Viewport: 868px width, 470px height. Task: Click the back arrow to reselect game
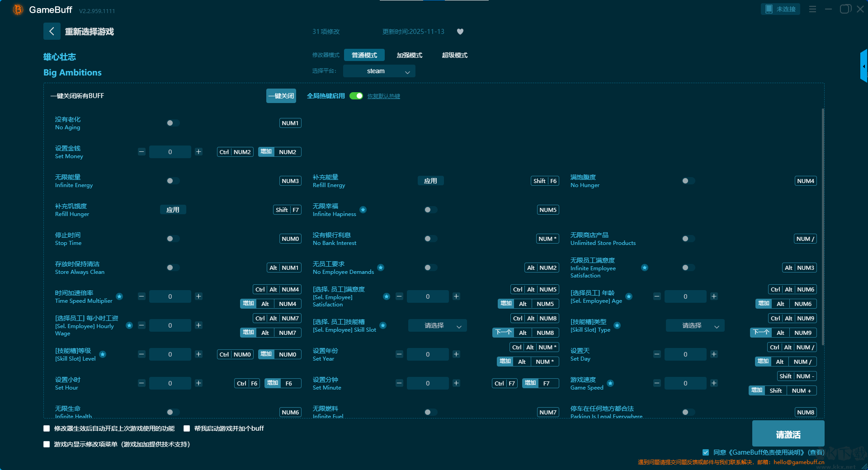pos(52,31)
